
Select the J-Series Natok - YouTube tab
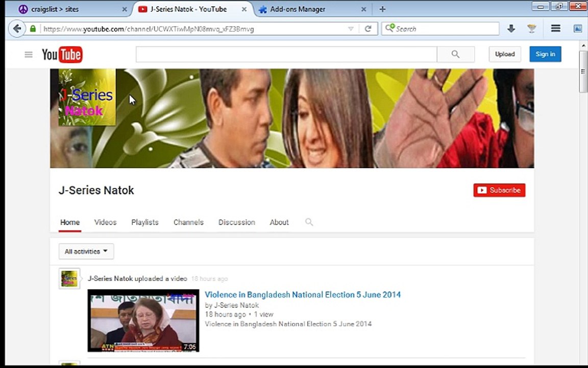(x=191, y=9)
